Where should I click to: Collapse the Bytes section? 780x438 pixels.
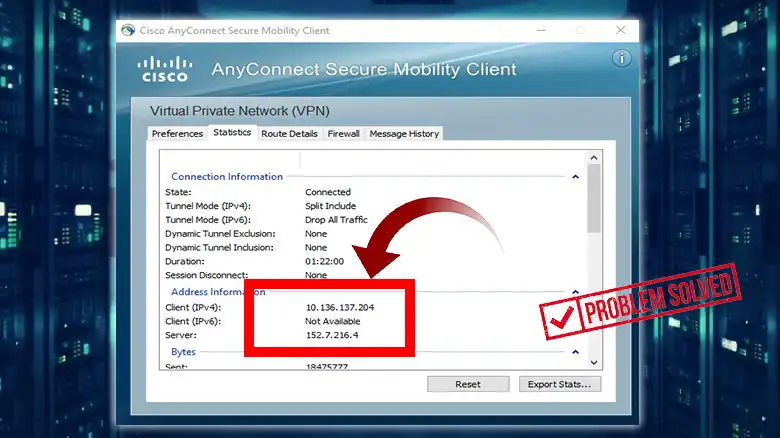coord(576,352)
